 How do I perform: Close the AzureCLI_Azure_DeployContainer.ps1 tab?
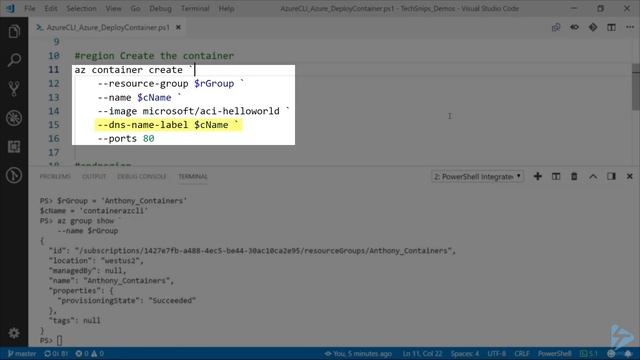click(178, 27)
